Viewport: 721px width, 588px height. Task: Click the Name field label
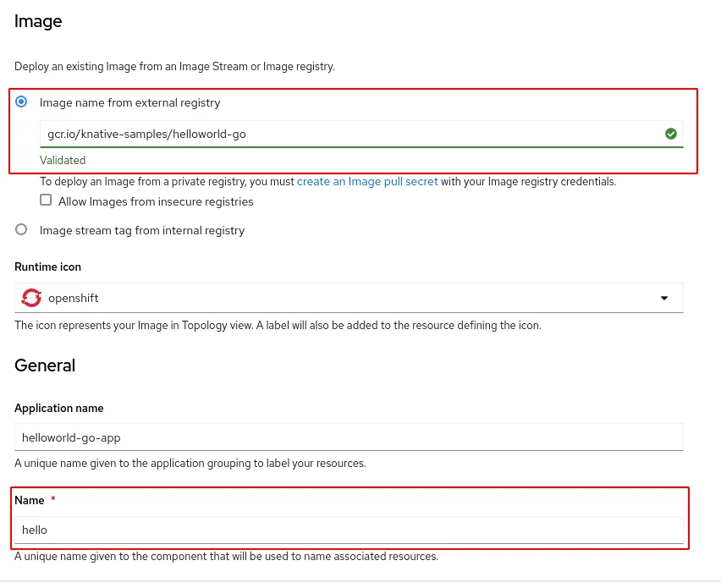pyautogui.click(x=30, y=500)
